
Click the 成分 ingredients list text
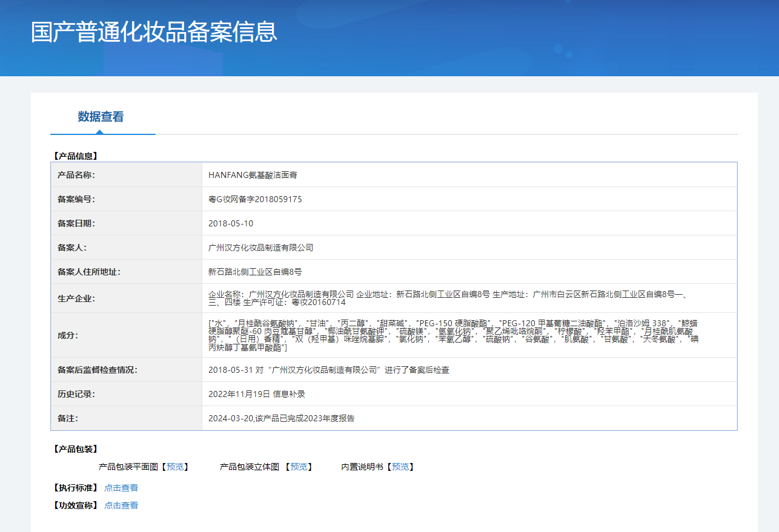(454, 335)
